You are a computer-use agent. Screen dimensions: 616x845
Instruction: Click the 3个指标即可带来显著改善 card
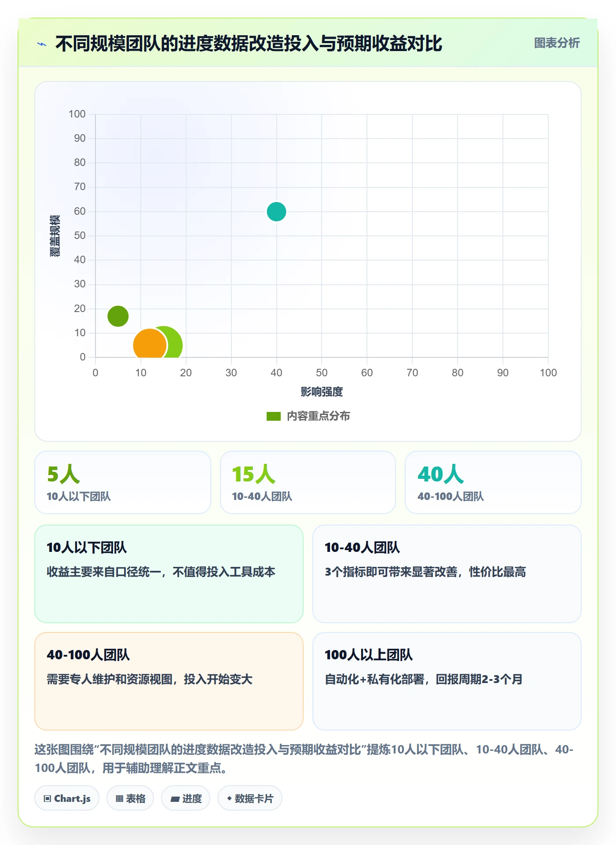[x=447, y=574]
